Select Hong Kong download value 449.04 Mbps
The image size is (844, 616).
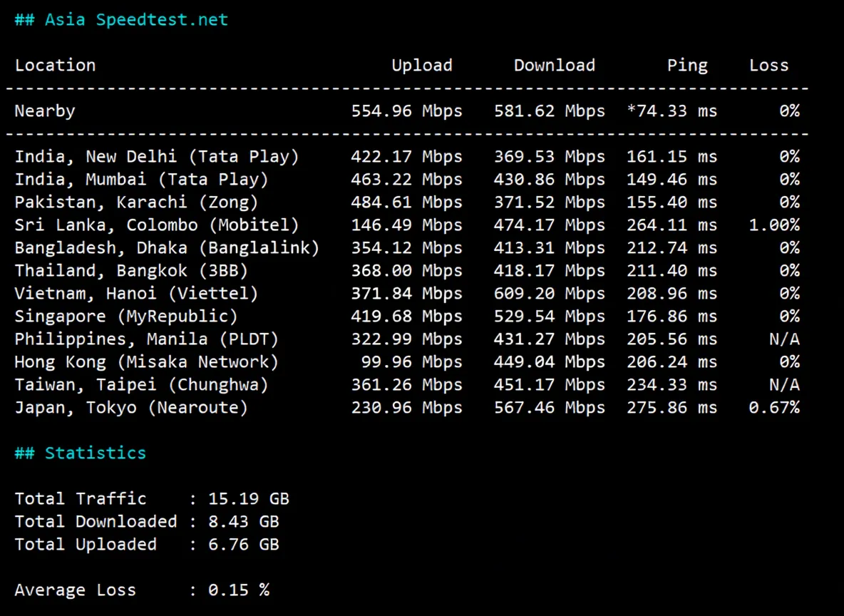click(550, 362)
